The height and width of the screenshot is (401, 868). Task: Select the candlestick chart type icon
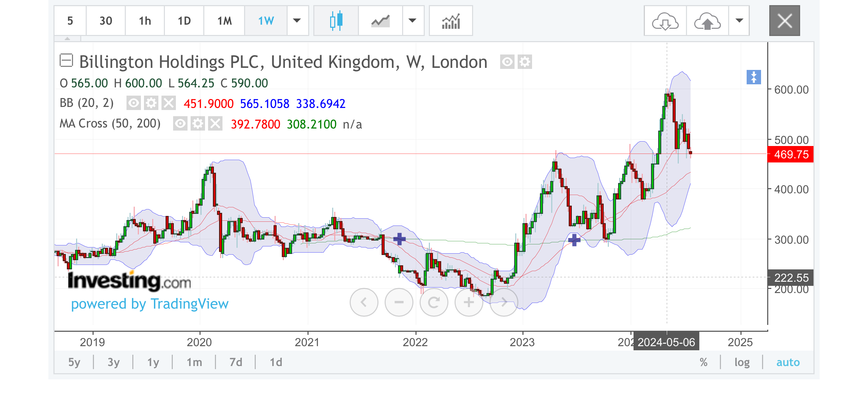click(x=336, y=21)
